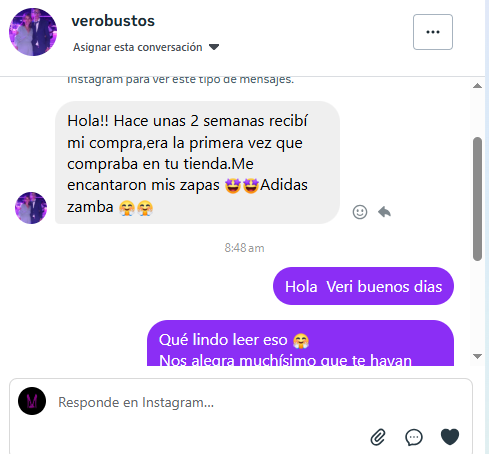Open the three-dot conversation options menu
Viewport: 489px width, 454px height.
click(433, 32)
